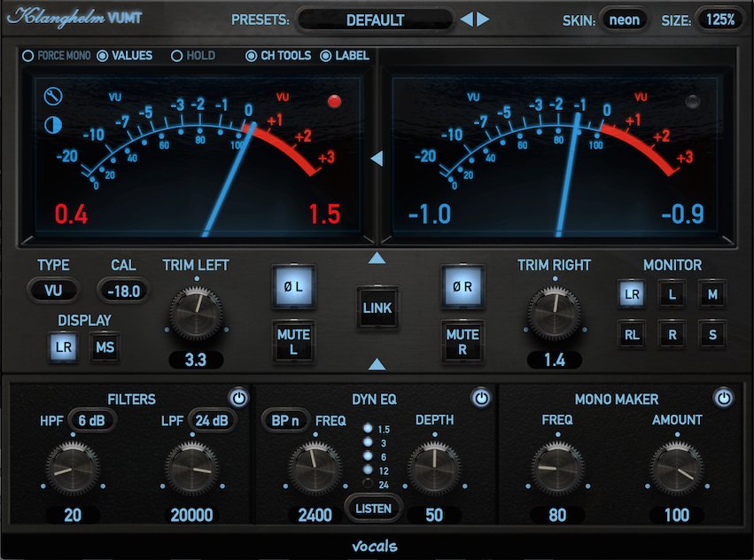The width and height of the screenshot is (754, 560).
Task: Open the wrench settings icon on left meter
Action: point(53,97)
